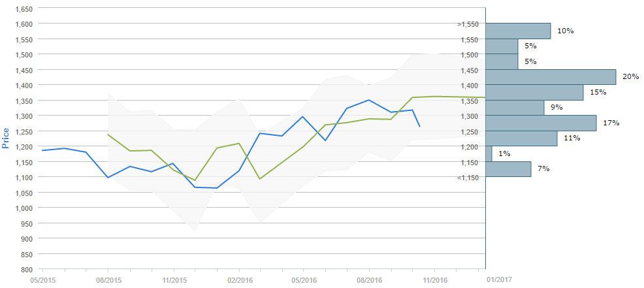This screenshot has height=288, width=644.
Task: Select the 01/2017 date label
Action: (499, 280)
